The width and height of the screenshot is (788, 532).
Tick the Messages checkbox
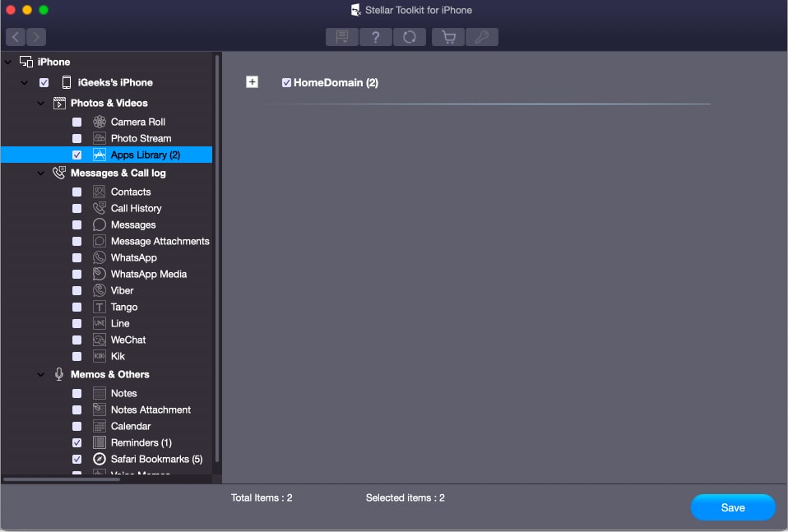76,224
